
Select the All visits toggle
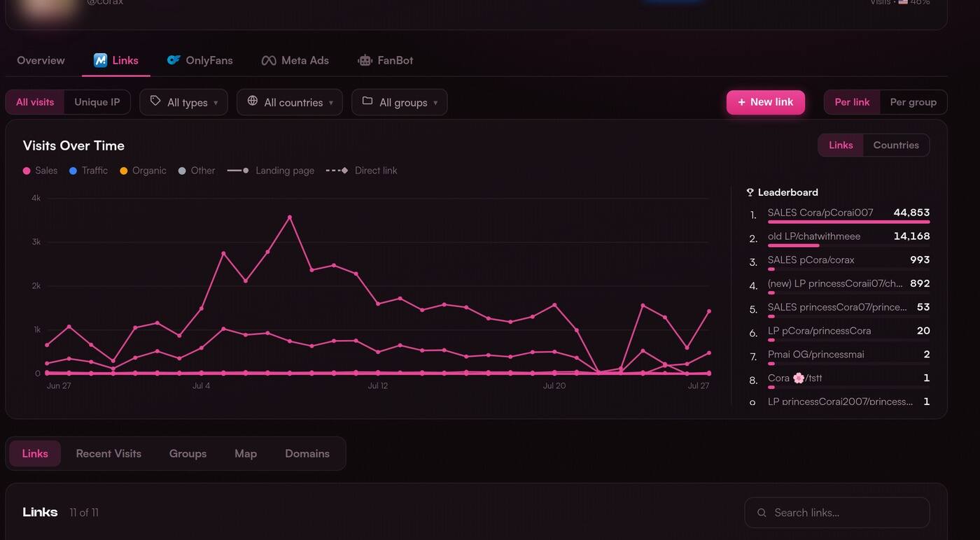pos(35,102)
